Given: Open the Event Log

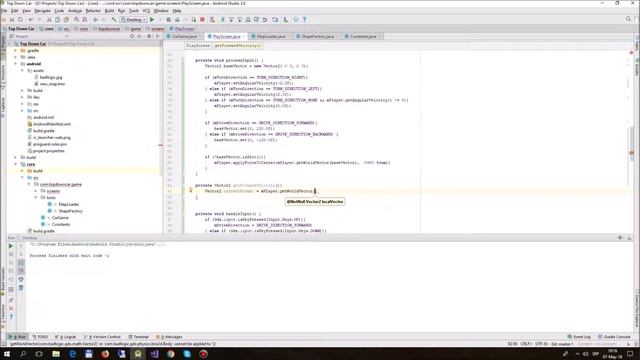Looking at the screenshot, I should tap(579, 337).
